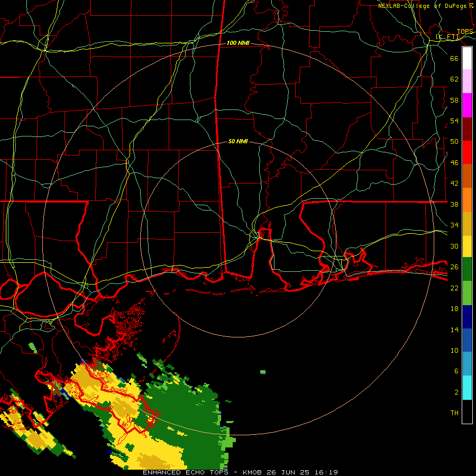Click the legend value 42

[454, 184]
